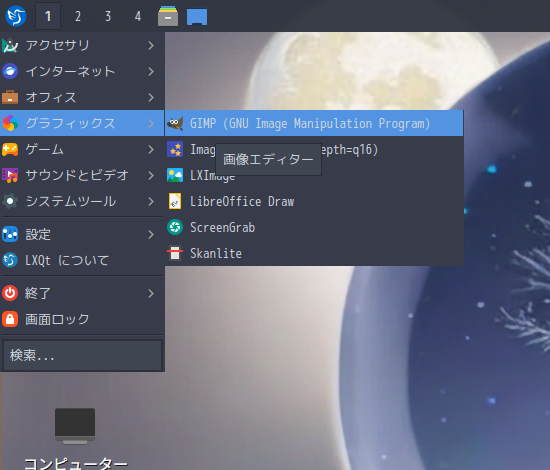Open the コンピューター desktop icon
Image resolution: width=550 pixels, height=470 pixels.
point(75,426)
